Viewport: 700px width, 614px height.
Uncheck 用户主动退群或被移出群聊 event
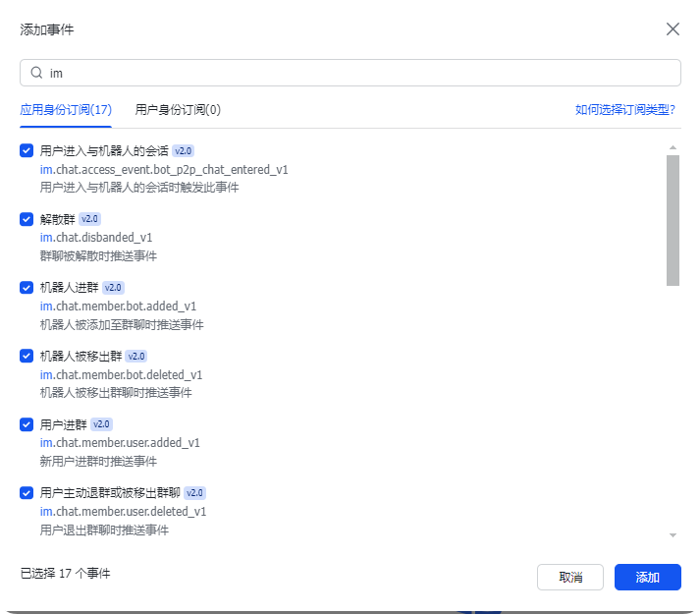point(27,492)
